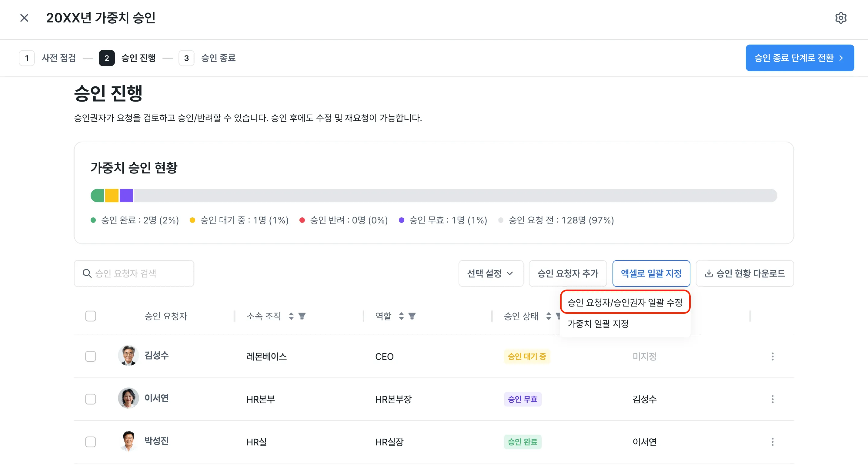The height and width of the screenshot is (473, 868).
Task: Click 박성진's profile avatar
Action: coord(128,441)
